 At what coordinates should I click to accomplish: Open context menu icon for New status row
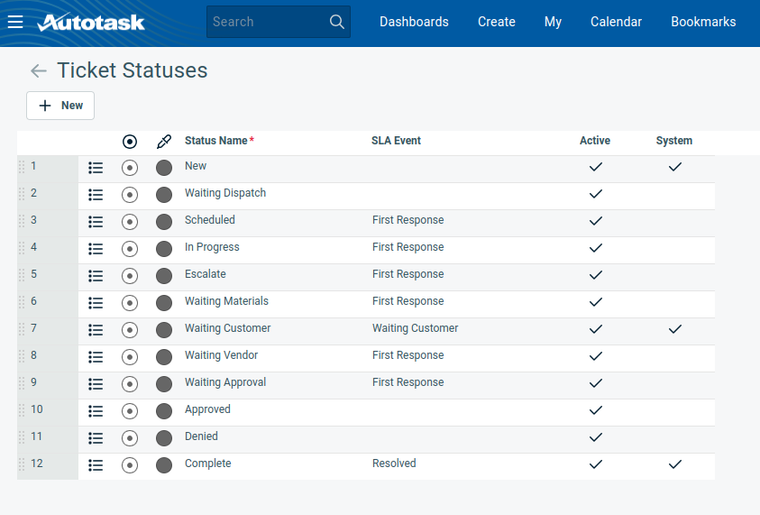(x=96, y=168)
